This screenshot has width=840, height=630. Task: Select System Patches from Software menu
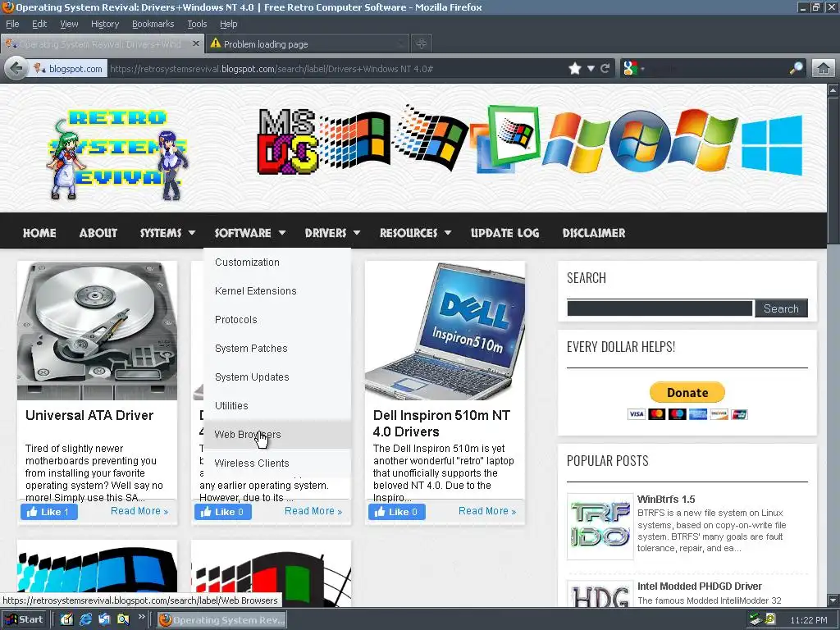(277, 348)
